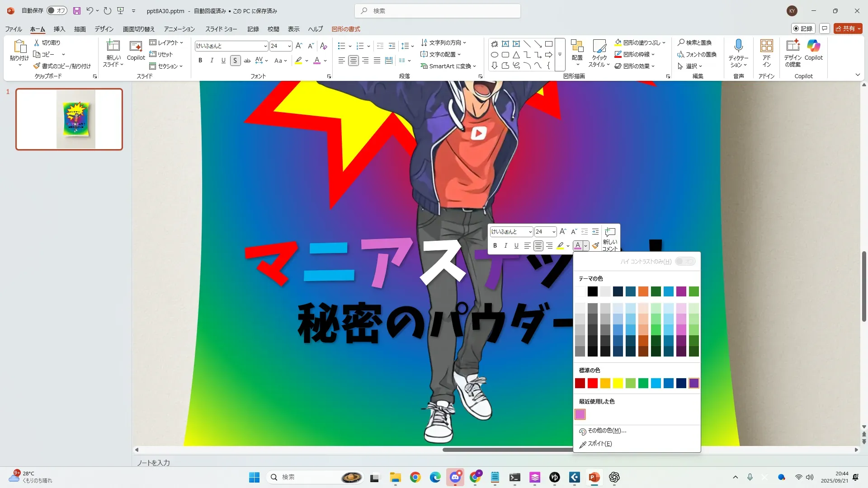
Task: Click the Eyedropper option in color menu
Action: pyautogui.click(x=599, y=444)
